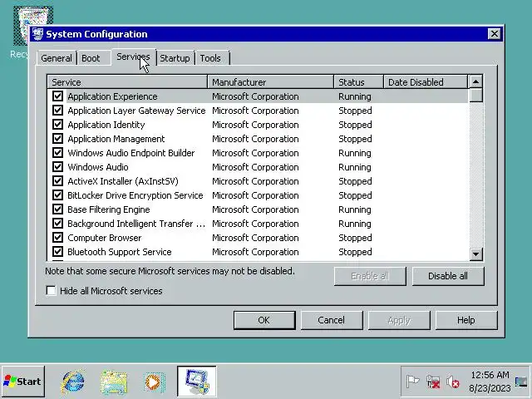This screenshot has height=399, width=532.
Task: Switch to the Startup tab
Action: (x=175, y=58)
